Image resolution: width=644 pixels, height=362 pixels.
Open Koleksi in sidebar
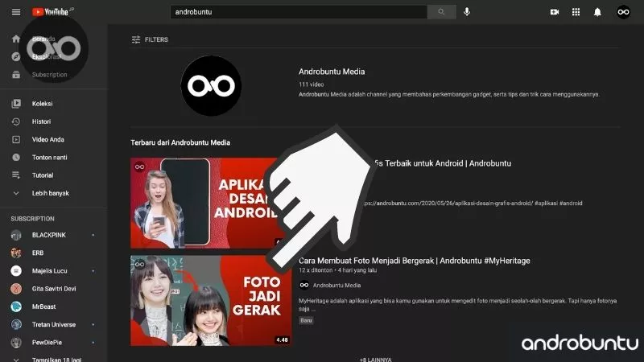coord(43,104)
